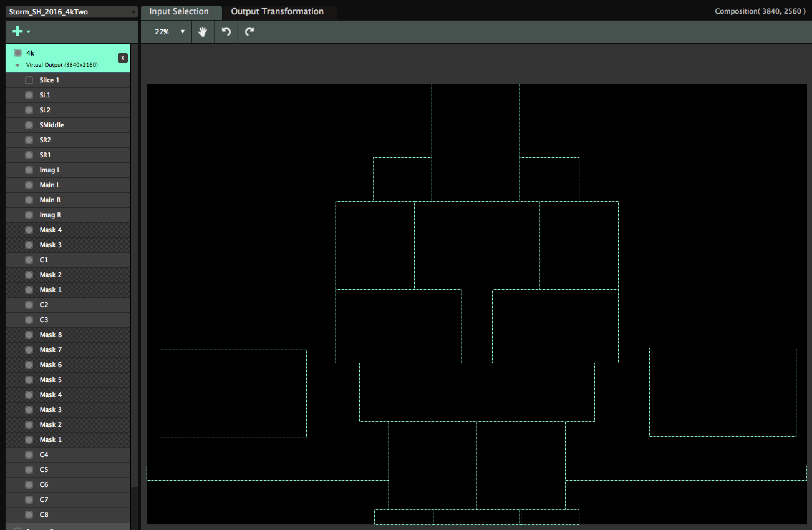Toggle the C1 slice checkbox
Image resolution: width=812 pixels, height=530 pixels.
point(29,260)
